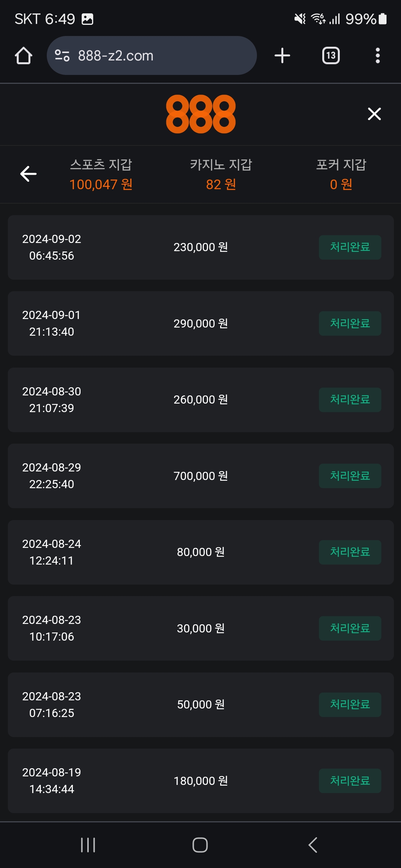Select the 스포츠 지급 tab
Screen dimensions: 401x868
pyautogui.click(x=101, y=174)
